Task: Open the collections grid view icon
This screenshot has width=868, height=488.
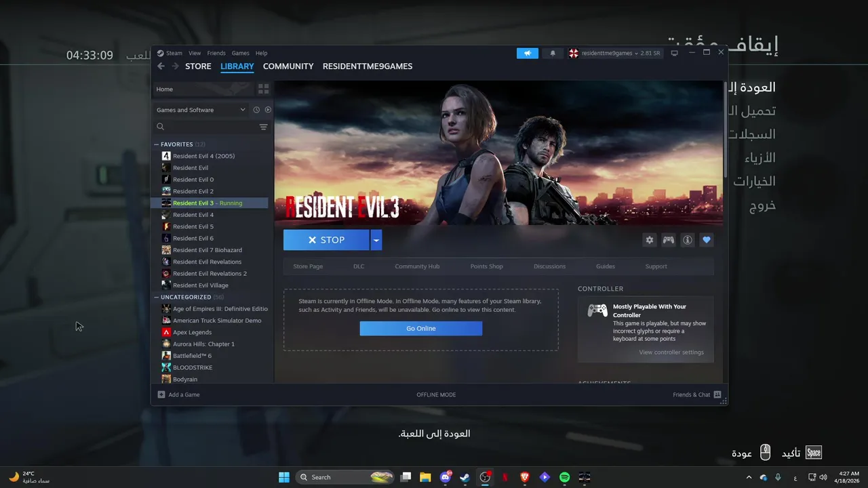Action: coord(264,89)
